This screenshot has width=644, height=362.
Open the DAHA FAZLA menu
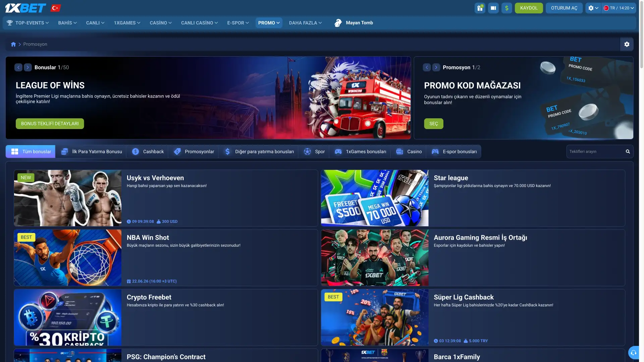pyautogui.click(x=306, y=23)
